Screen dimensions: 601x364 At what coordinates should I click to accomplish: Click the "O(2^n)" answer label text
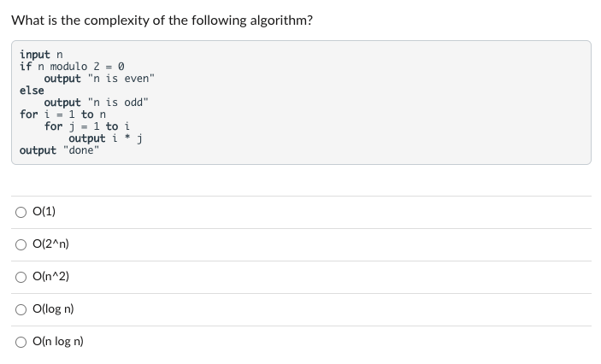[50, 244]
